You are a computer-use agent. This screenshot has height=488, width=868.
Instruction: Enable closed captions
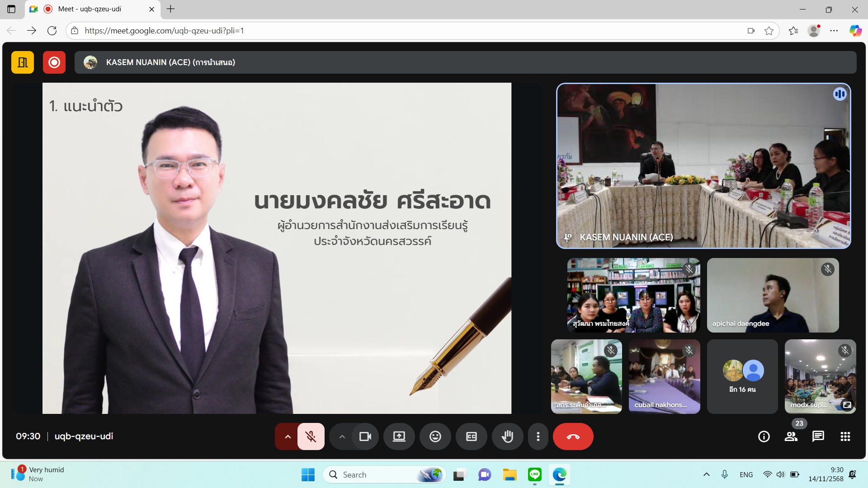click(472, 436)
